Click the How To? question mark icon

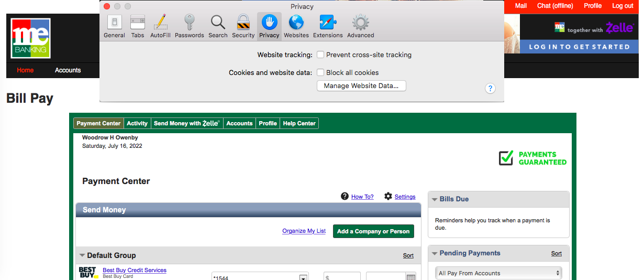tap(345, 196)
